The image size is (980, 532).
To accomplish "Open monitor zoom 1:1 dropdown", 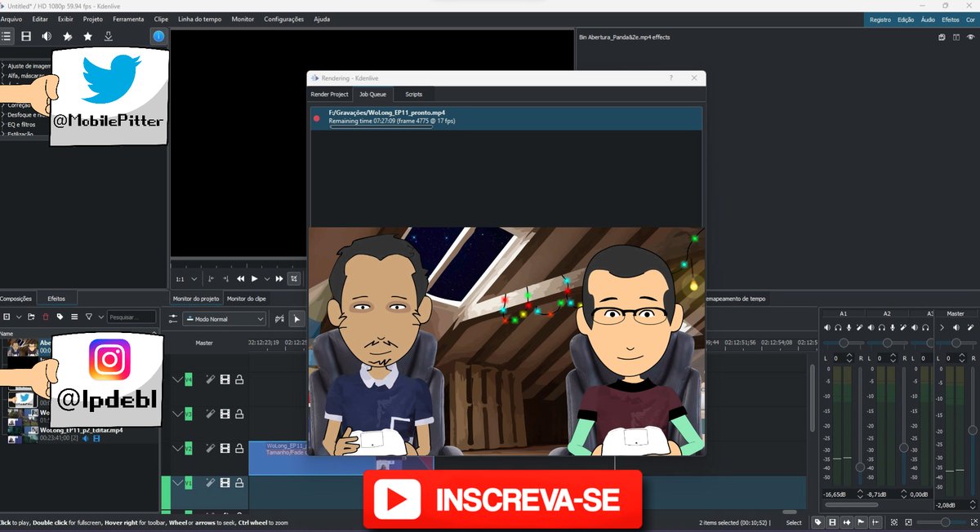I will click(x=186, y=279).
